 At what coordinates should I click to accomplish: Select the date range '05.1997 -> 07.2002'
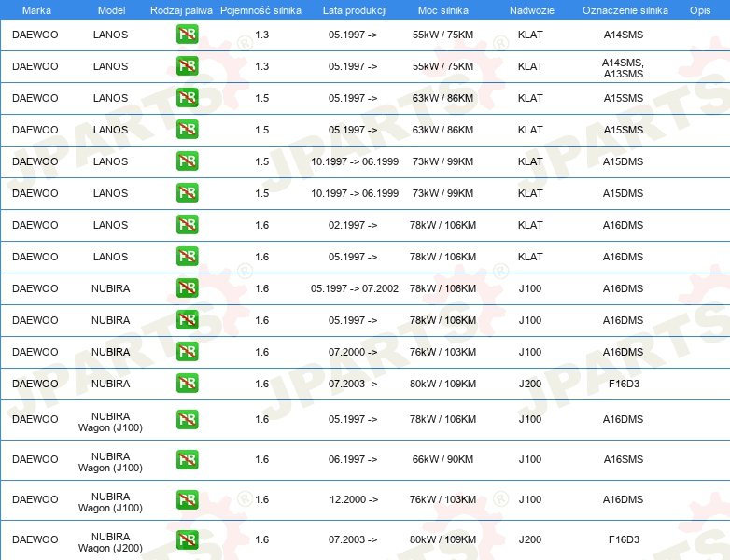click(355, 288)
